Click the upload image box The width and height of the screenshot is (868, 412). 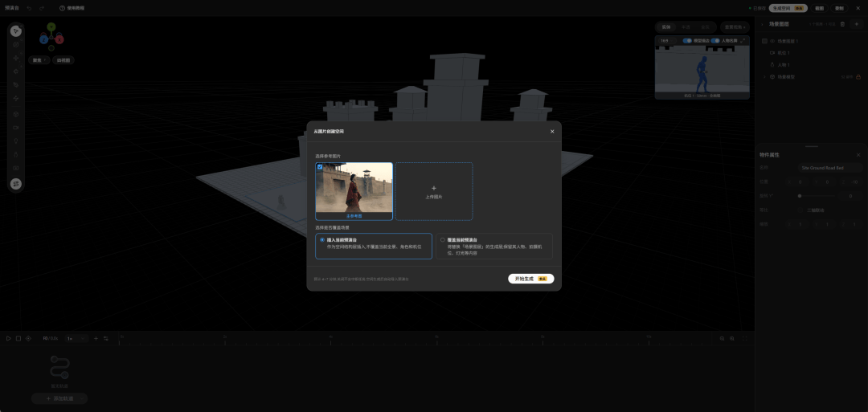434,191
